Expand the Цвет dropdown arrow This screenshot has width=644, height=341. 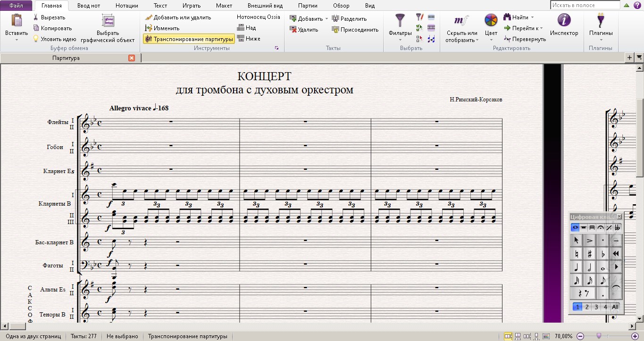[x=491, y=40]
